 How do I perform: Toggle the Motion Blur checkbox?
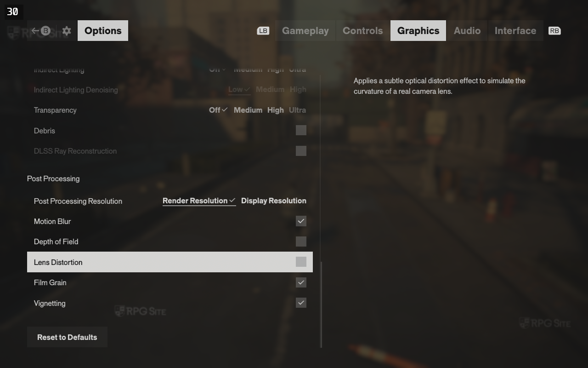click(x=301, y=221)
